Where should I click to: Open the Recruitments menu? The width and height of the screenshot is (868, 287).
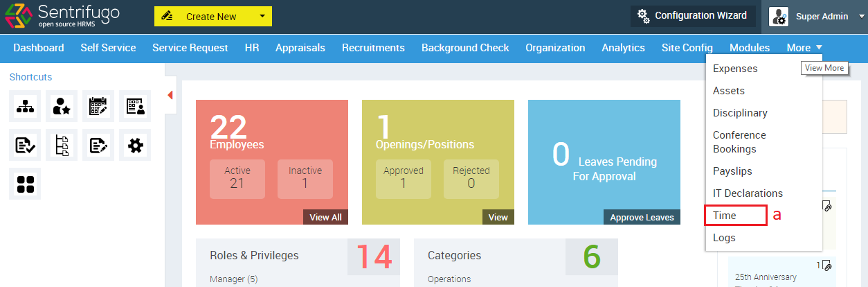point(373,48)
